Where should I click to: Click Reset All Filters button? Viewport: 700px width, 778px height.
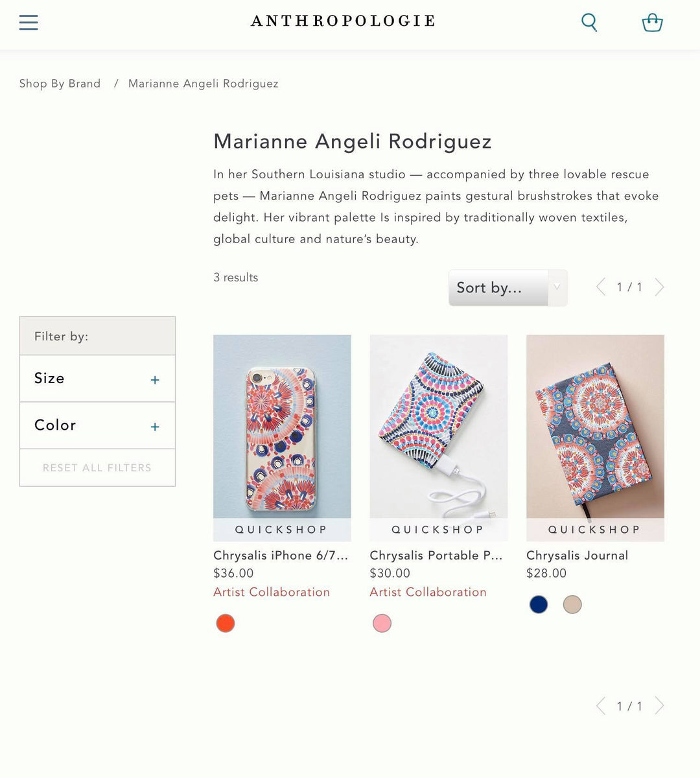click(97, 467)
